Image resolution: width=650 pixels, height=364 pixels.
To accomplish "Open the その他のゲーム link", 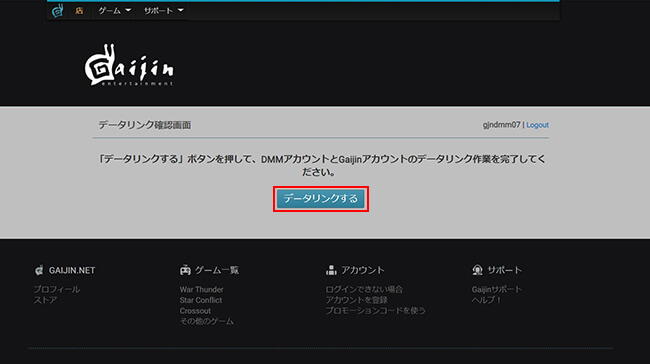I will coord(206,321).
